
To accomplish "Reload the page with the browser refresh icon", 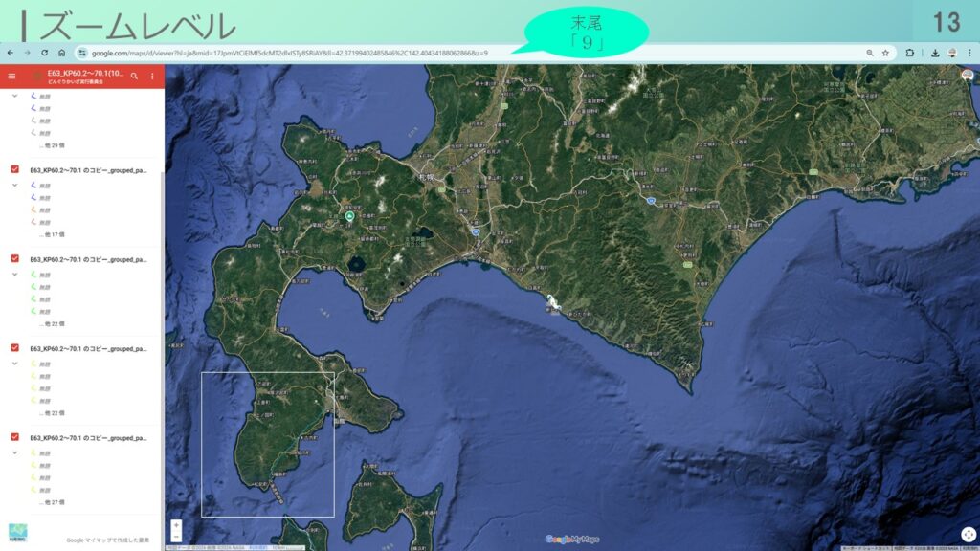I will coord(44,53).
